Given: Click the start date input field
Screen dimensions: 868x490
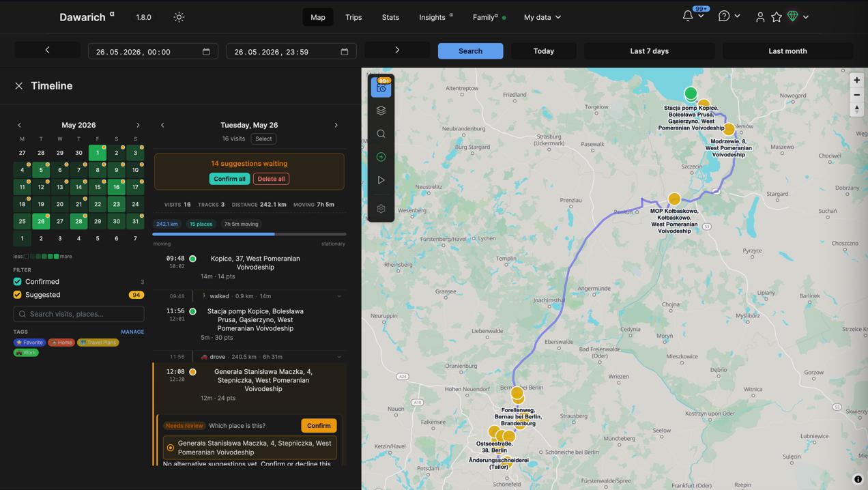Looking at the screenshot, I should (153, 51).
